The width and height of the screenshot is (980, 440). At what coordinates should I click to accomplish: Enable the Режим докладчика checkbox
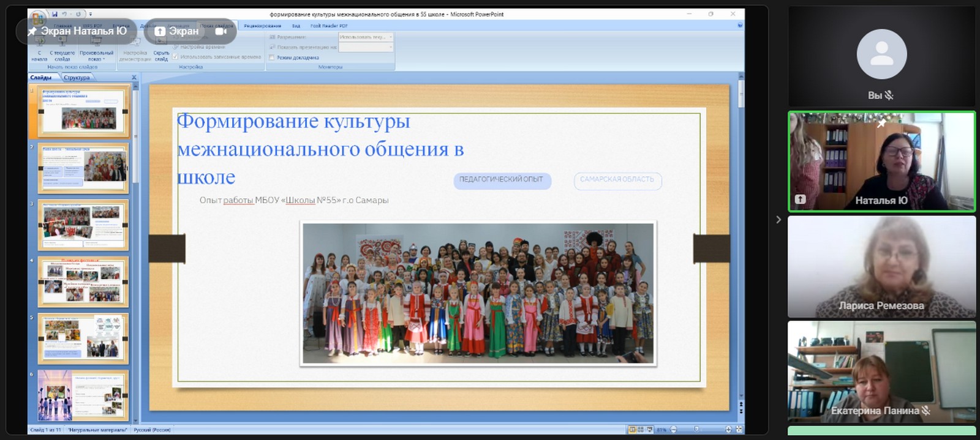pos(272,58)
